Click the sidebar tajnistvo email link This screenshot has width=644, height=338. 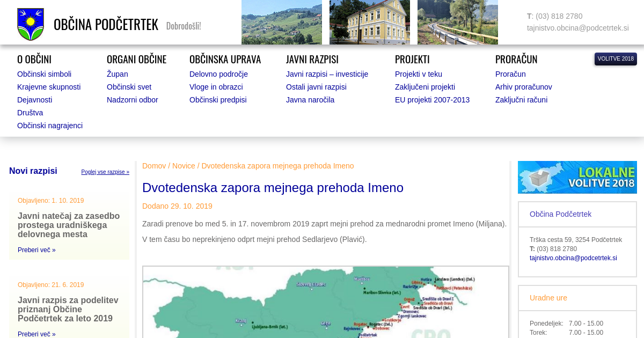tap(573, 258)
